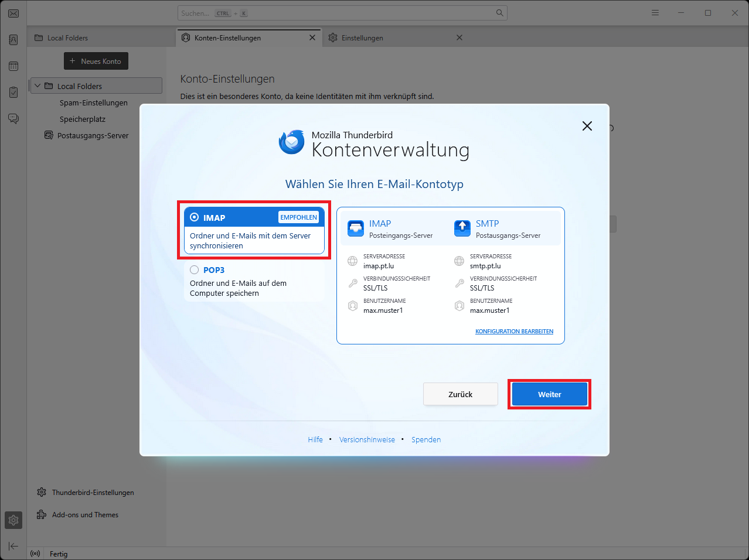Open the Calendar space icon
This screenshot has height=560, width=749.
click(13, 66)
